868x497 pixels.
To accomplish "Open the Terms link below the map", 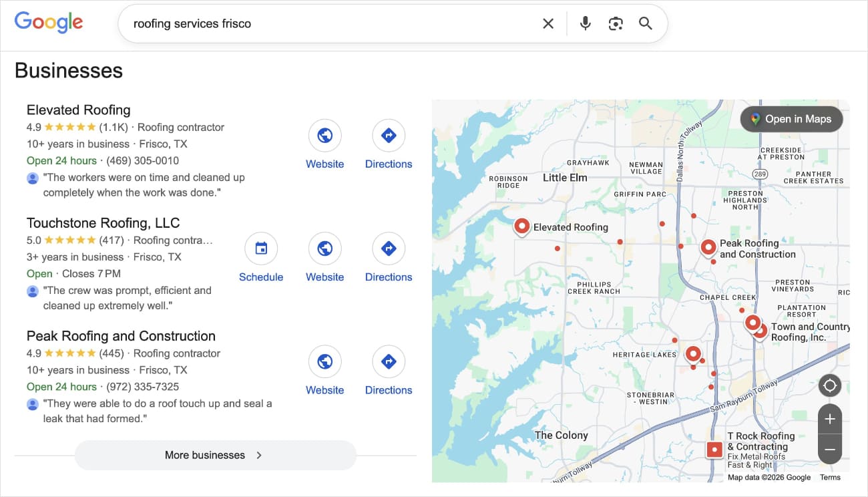I will [830, 477].
